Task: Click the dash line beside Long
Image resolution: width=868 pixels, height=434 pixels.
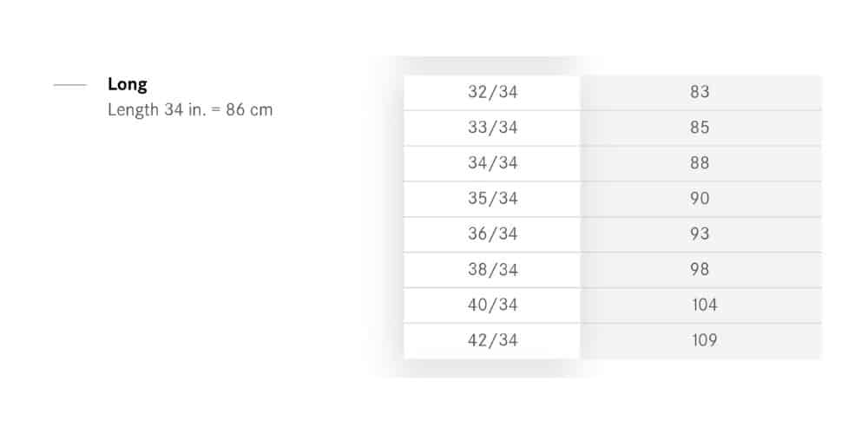Action: tap(70, 85)
